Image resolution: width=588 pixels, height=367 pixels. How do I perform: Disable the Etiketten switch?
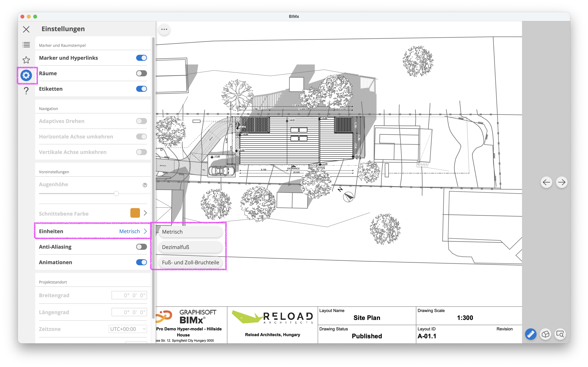click(142, 89)
